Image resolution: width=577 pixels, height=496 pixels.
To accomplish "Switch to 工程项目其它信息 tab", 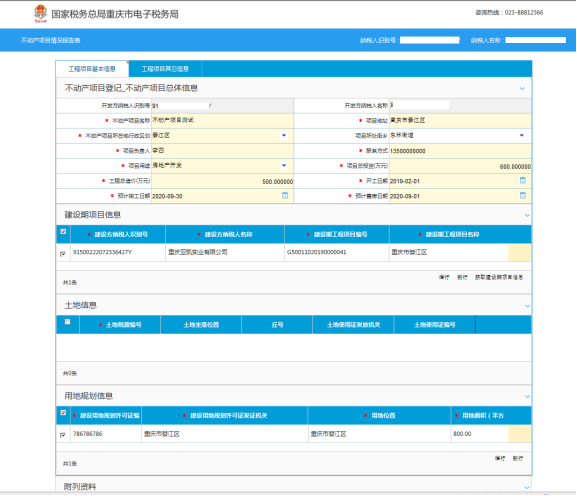I will click(165, 69).
